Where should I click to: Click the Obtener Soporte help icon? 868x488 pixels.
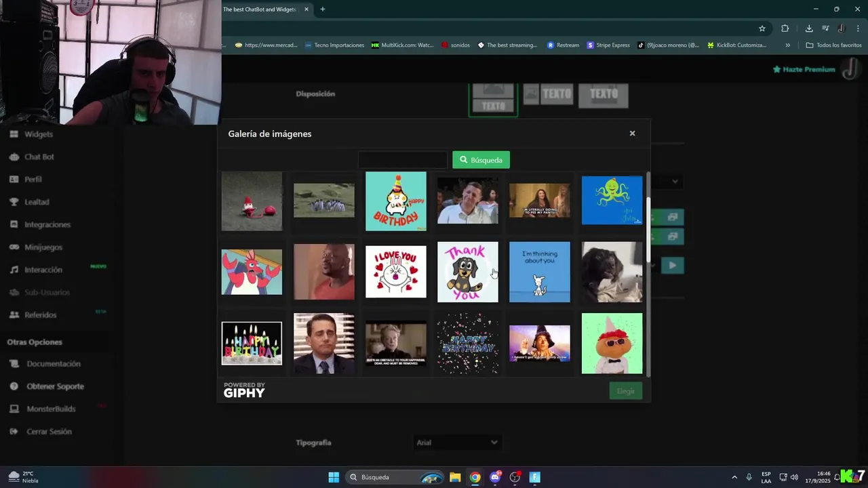point(14,386)
